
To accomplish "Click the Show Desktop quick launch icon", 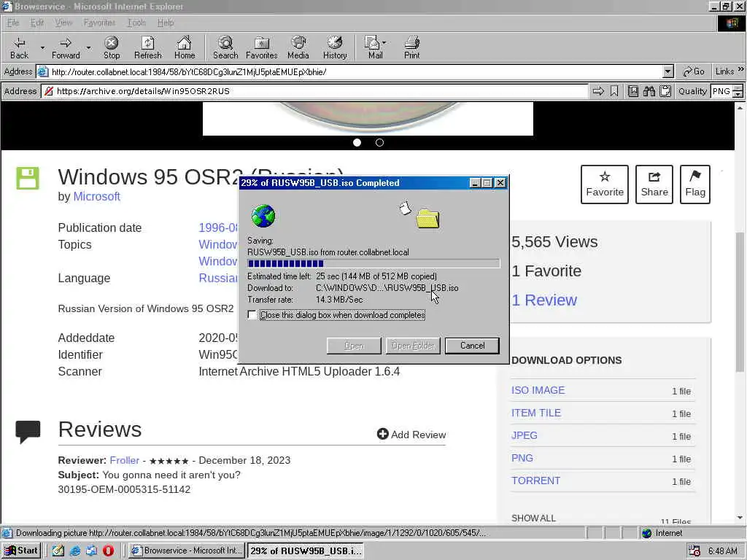I will (x=58, y=551).
